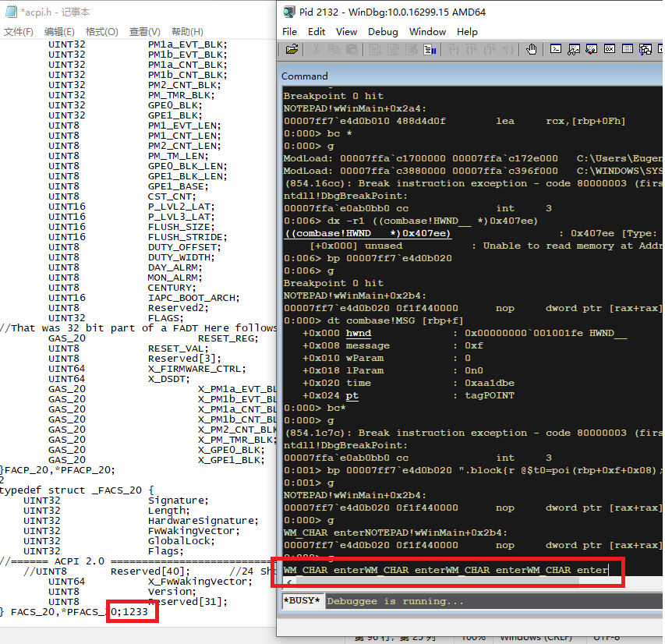Open the Memory window toolbar icon

click(627, 49)
